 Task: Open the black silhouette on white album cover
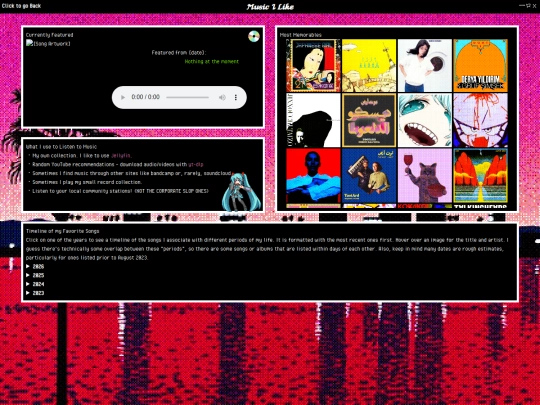[313, 120]
